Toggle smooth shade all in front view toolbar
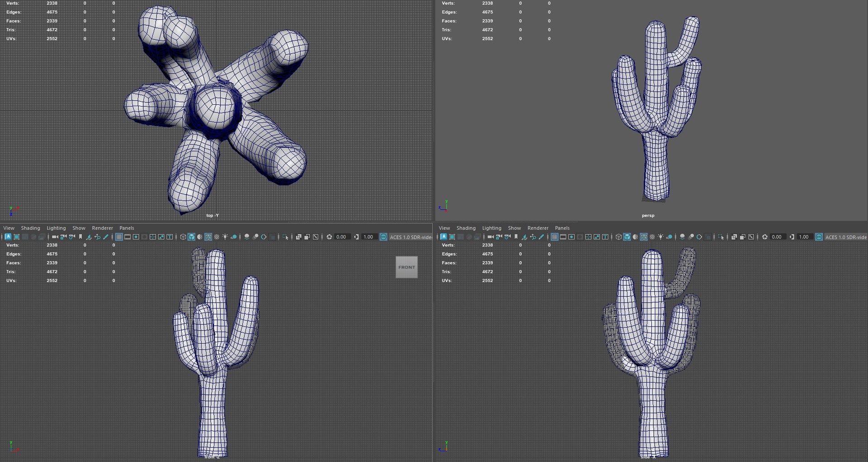 click(x=192, y=237)
